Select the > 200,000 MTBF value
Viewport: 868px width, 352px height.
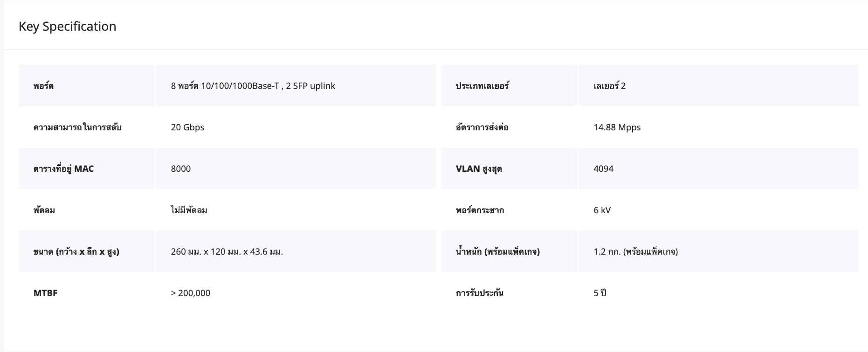(190, 293)
